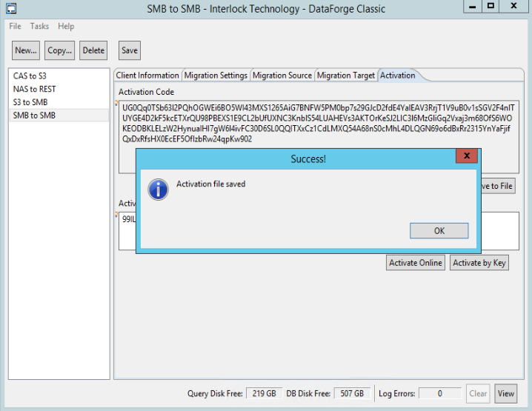Viewport: 532px width, 411px height.
Task: Click the Save toolbar button
Action: click(129, 50)
